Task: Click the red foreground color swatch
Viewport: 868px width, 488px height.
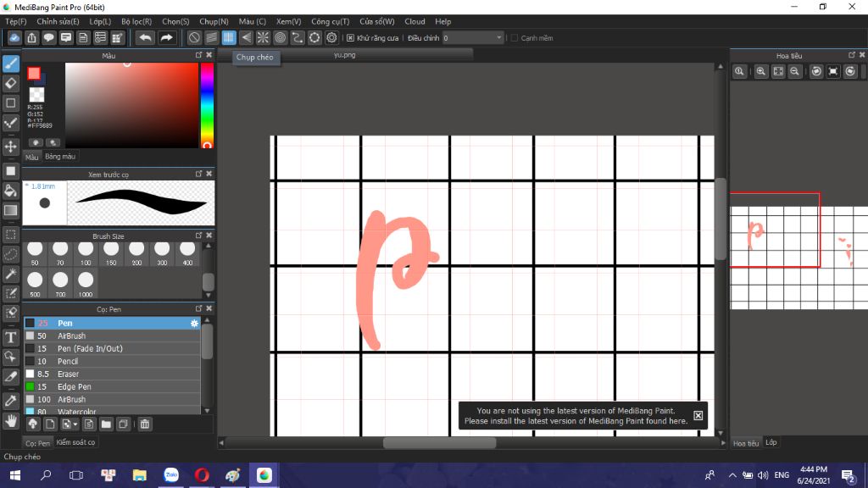Action: pos(34,73)
